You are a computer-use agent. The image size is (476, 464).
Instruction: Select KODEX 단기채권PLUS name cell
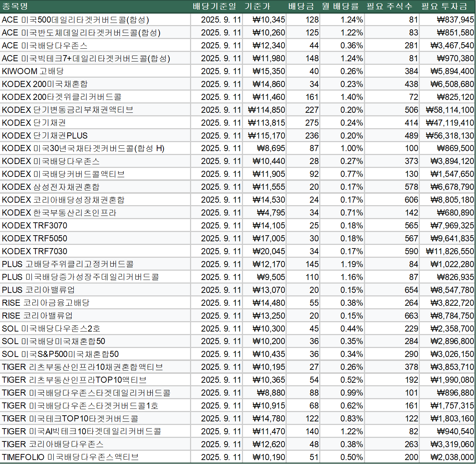point(95,136)
